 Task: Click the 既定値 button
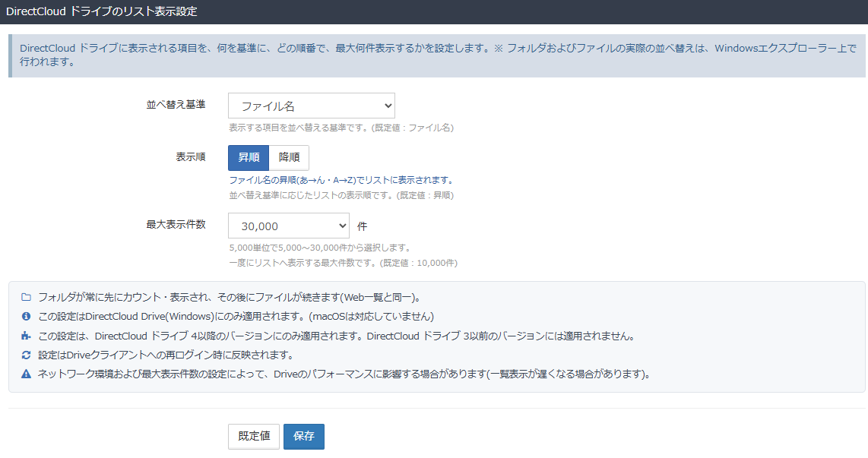pos(254,437)
